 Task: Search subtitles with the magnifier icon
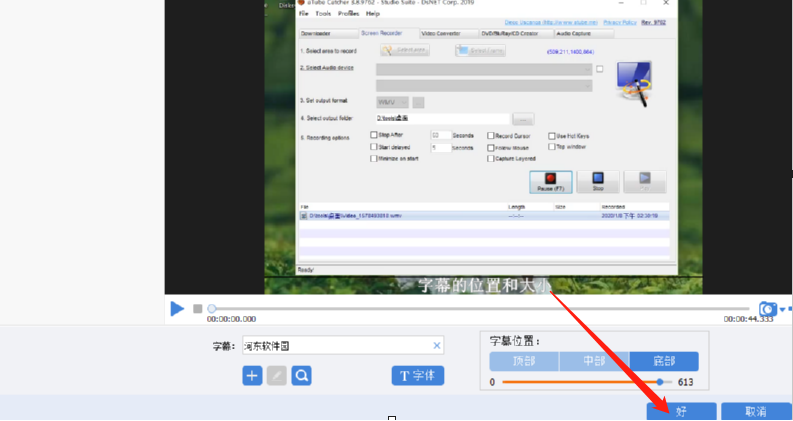point(301,376)
